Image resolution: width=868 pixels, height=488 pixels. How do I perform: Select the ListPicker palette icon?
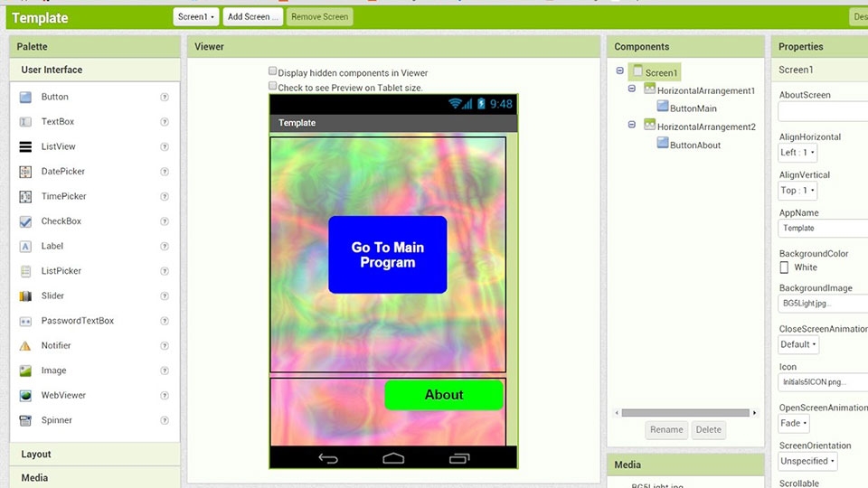(25, 271)
